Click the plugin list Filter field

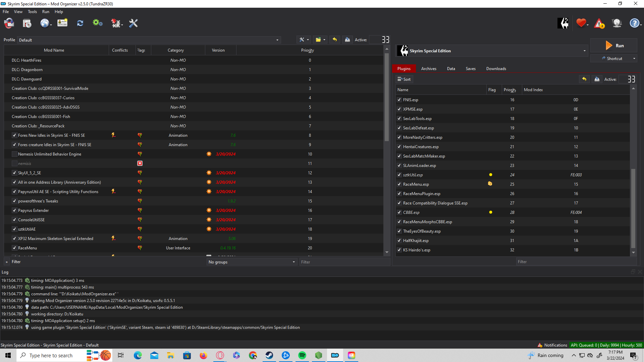576,261
